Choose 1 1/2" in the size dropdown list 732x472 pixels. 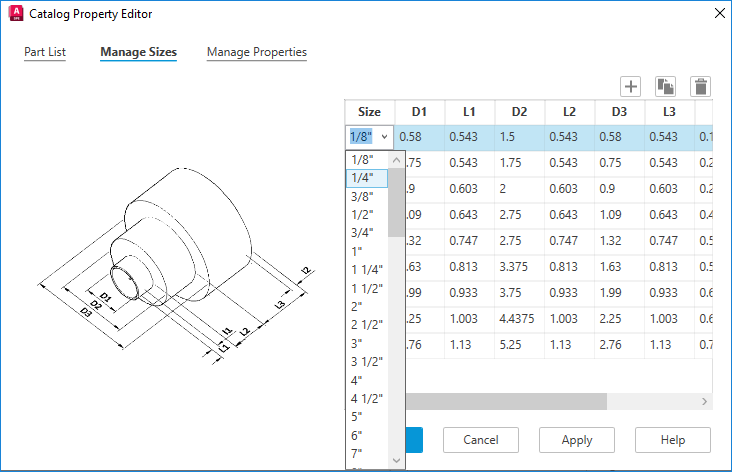coord(367,288)
